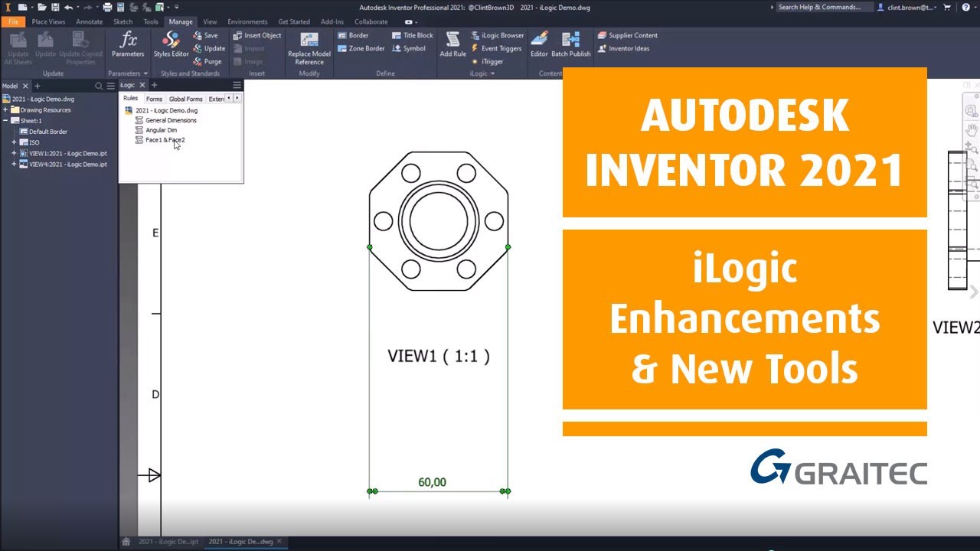Open the iLogic panel hamburger menu

[x=237, y=85]
